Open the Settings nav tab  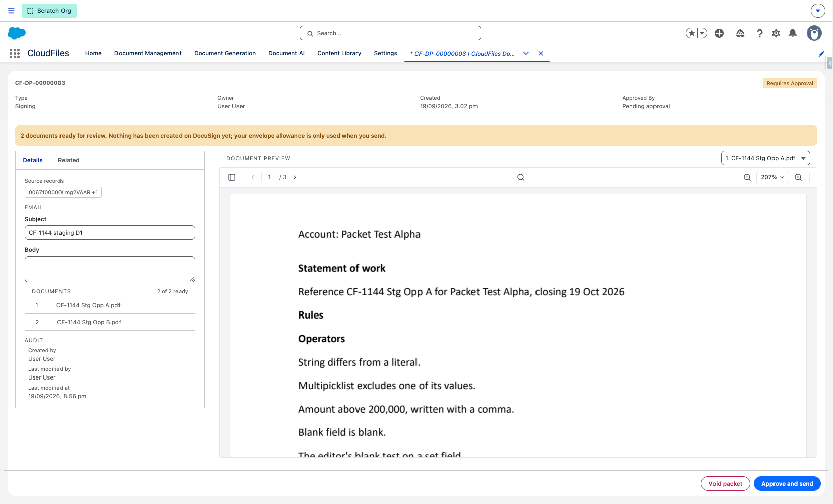click(385, 53)
